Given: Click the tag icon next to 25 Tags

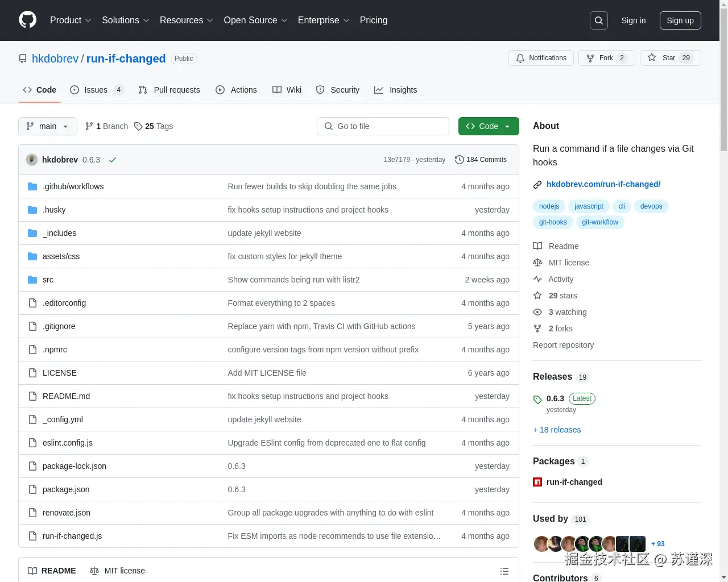Looking at the screenshot, I should pyautogui.click(x=138, y=126).
